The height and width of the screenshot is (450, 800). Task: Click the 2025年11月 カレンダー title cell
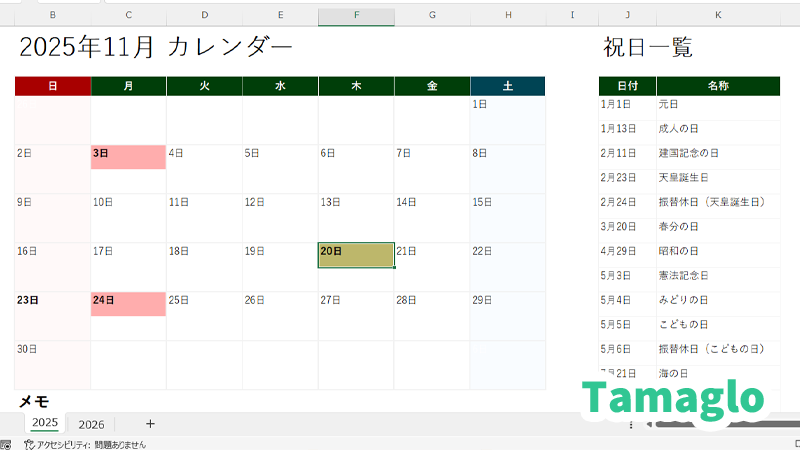click(x=156, y=47)
